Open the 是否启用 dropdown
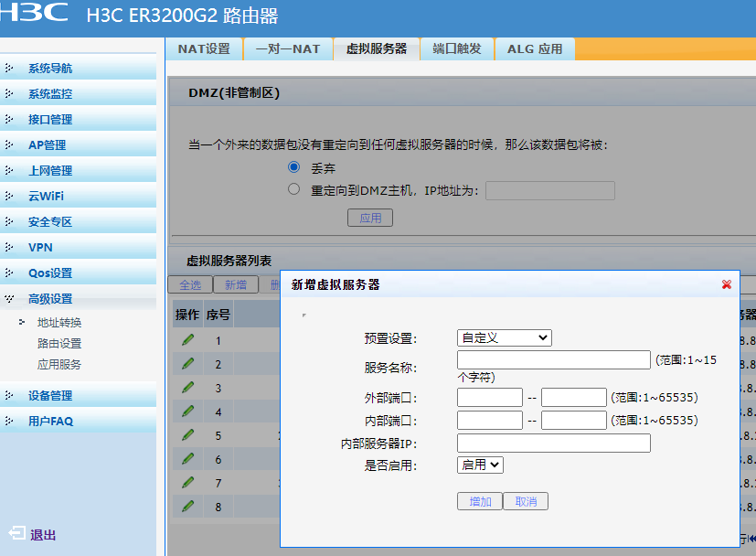Screen dimensions: 756x556 click(x=480, y=465)
